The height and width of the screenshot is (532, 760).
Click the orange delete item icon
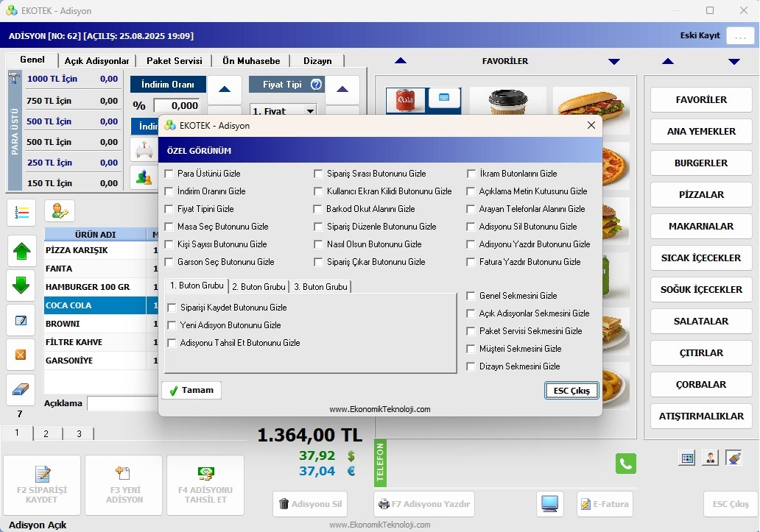click(x=21, y=355)
